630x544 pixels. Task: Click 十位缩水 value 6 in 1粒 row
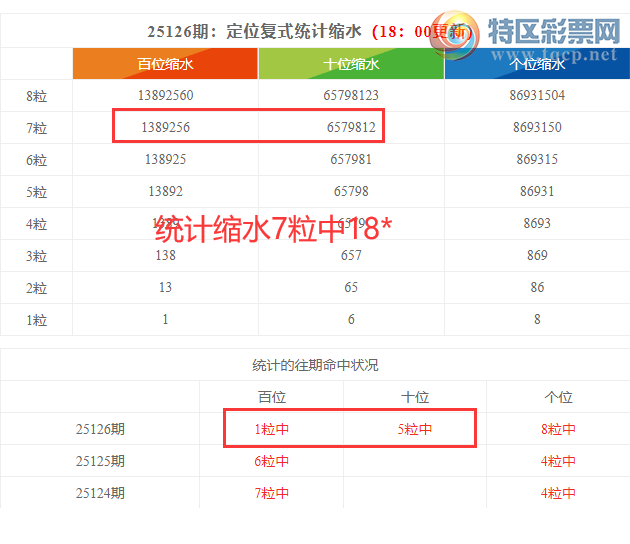tap(351, 319)
